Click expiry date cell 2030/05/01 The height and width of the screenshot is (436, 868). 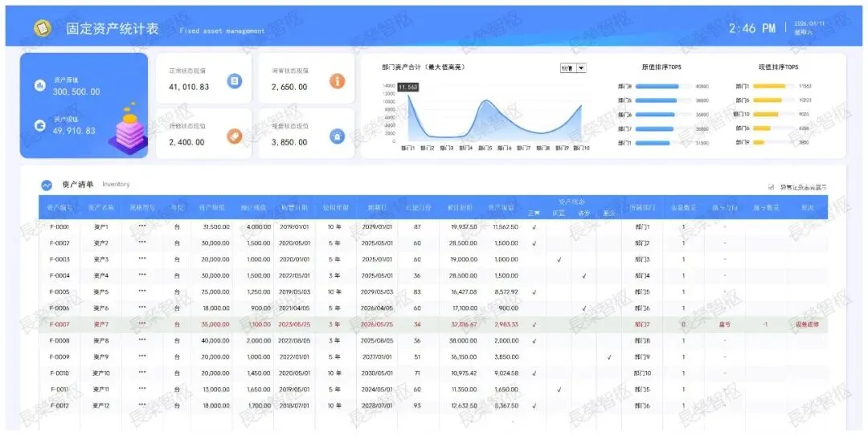pyautogui.click(x=378, y=373)
